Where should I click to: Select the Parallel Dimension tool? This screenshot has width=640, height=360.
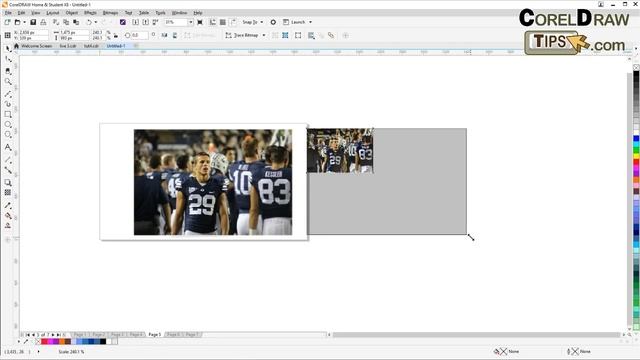[8, 160]
